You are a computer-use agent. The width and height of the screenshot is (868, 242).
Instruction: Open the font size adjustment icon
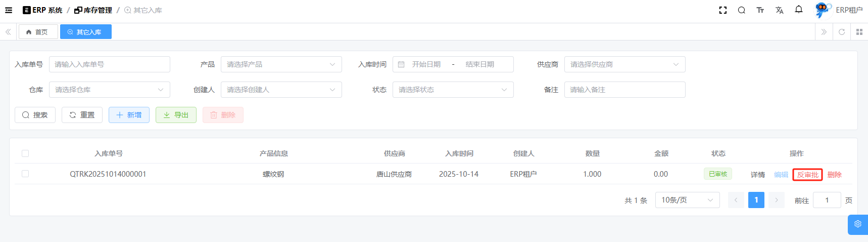[760, 10]
